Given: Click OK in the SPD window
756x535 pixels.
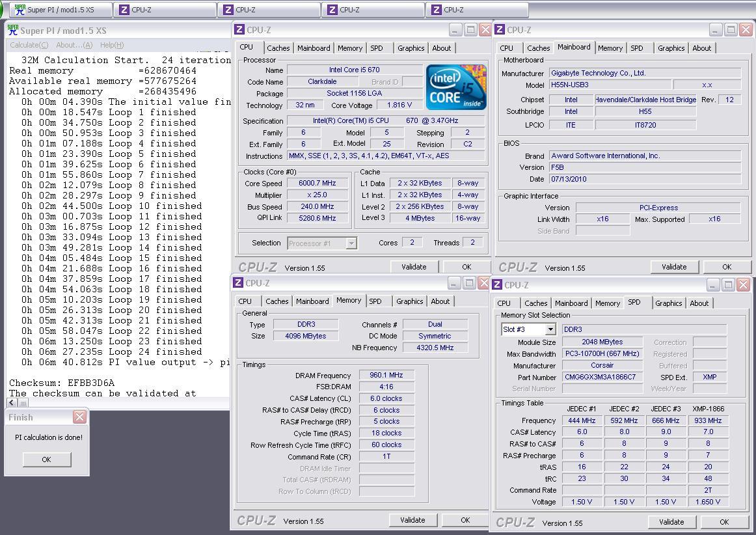Looking at the screenshot, I should (x=723, y=522).
